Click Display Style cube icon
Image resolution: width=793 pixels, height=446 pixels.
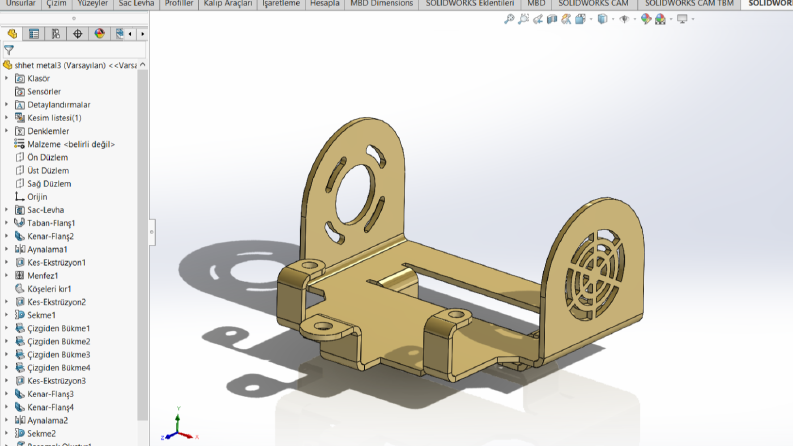pyautogui.click(x=602, y=19)
